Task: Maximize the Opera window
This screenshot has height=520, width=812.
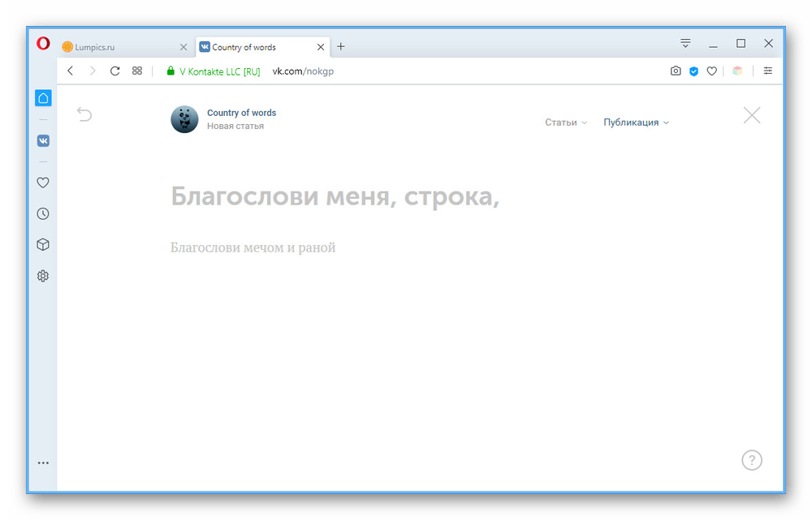Action: pos(741,44)
